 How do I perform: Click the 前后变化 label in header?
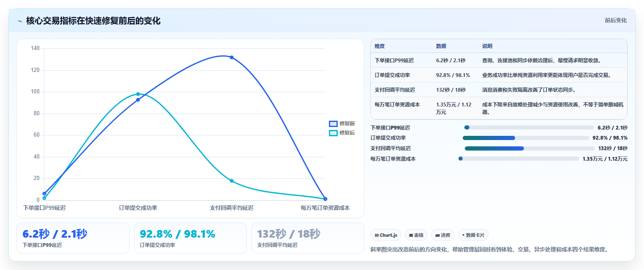click(x=615, y=20)
